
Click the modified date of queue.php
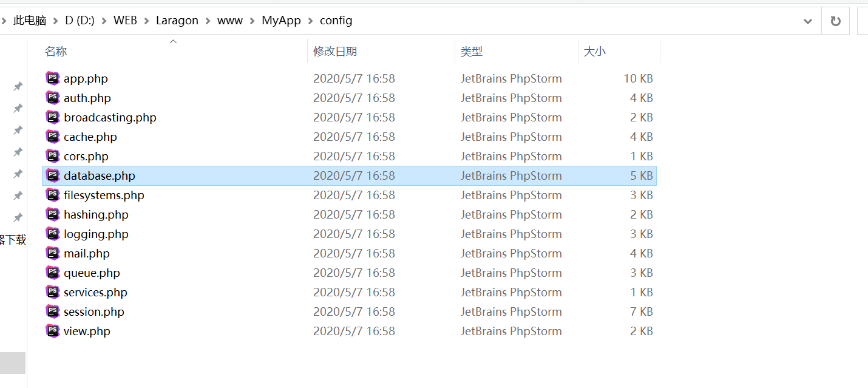tap(354, 273)
